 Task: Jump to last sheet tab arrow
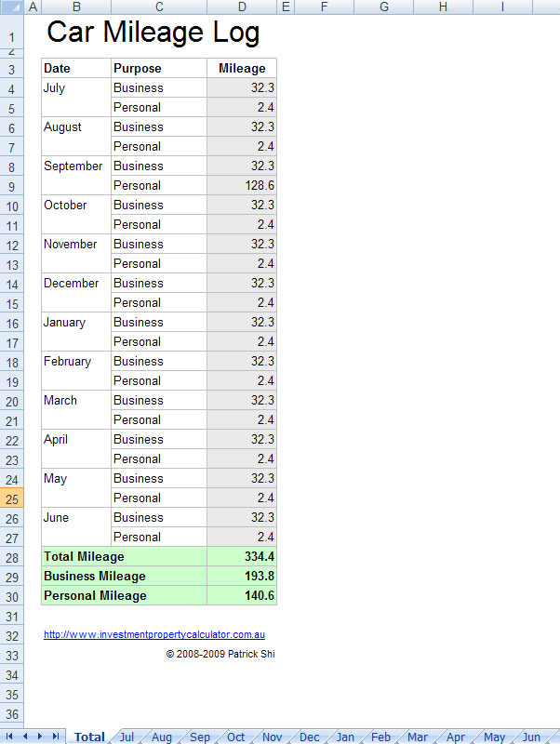[56, 736]
